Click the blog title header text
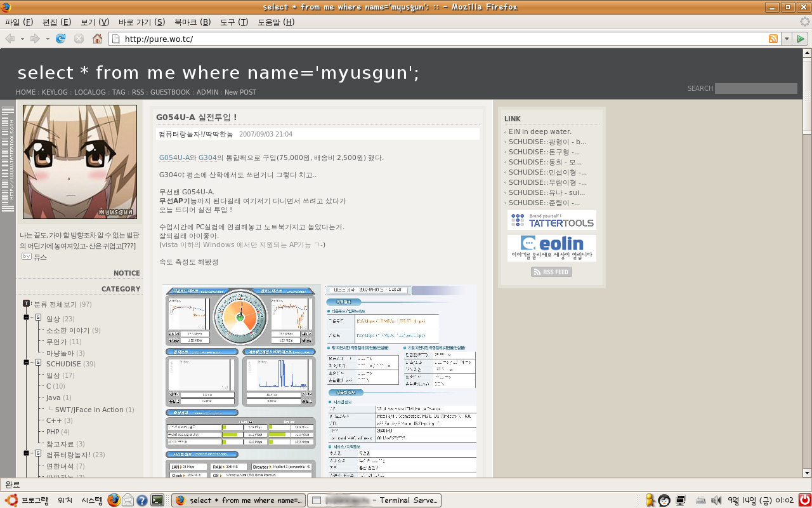This screenshot has width=812, height=508. point(218,72)
